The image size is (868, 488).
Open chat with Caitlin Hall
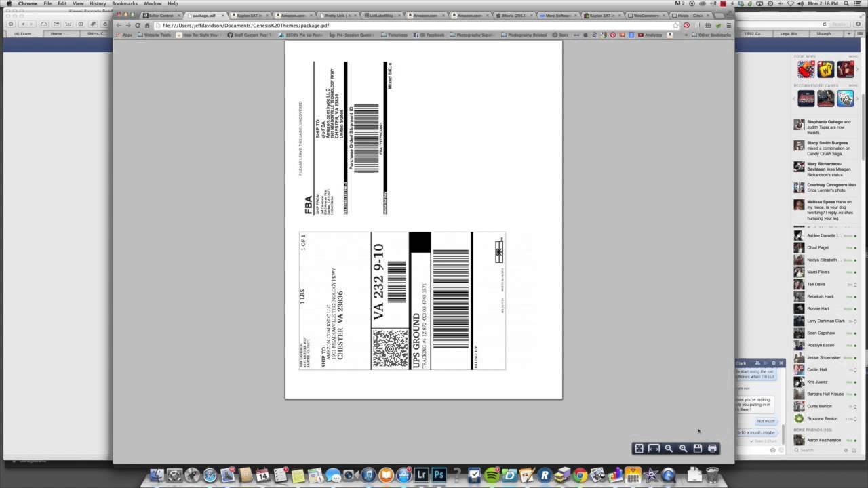(x=825, y=369)
